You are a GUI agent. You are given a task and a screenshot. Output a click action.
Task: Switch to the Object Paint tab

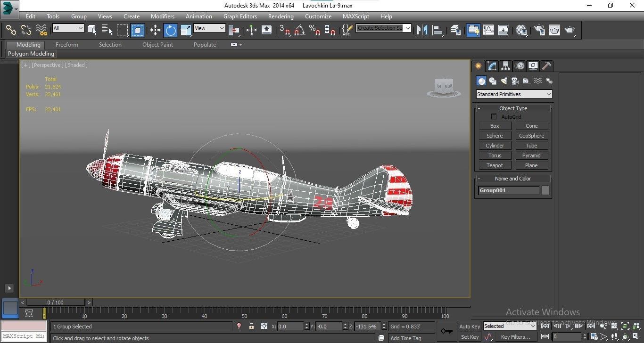point(158,45)
